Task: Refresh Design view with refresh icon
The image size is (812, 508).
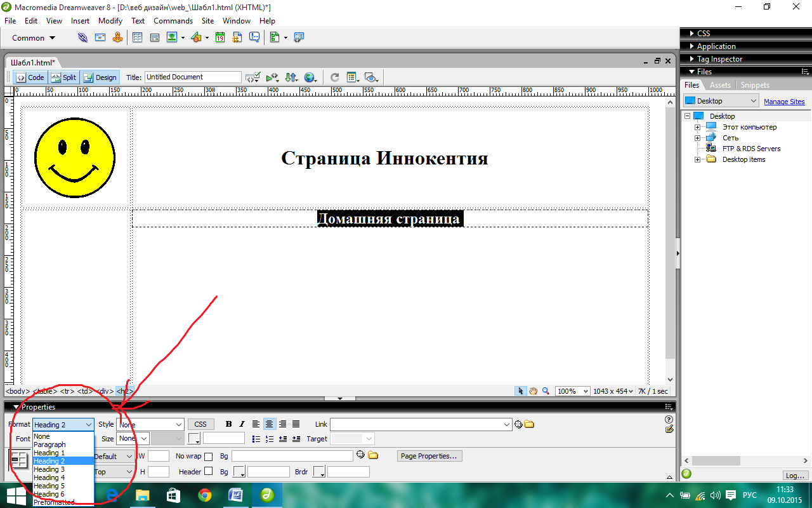Action: 334,77
